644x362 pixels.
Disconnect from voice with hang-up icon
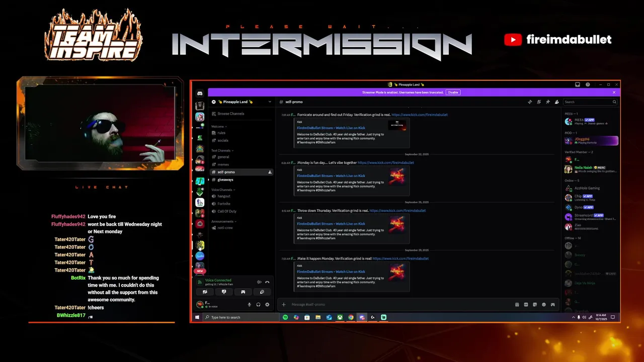pos(267,282)
